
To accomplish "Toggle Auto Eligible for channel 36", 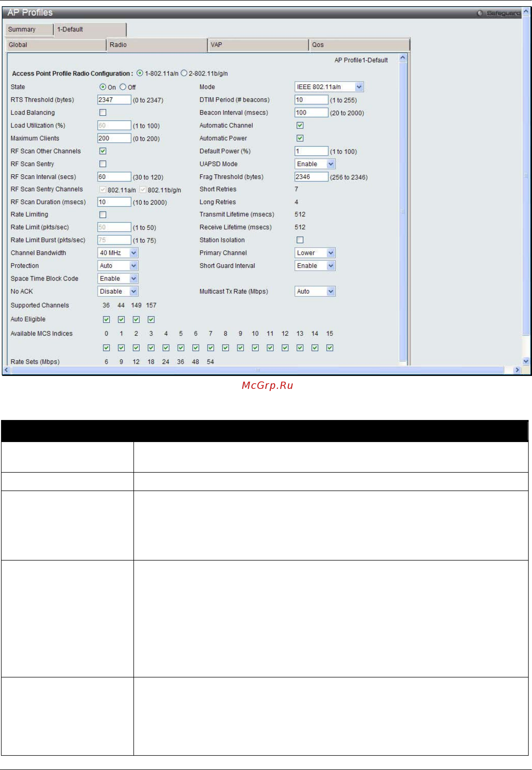I will [x=106, y=319].
